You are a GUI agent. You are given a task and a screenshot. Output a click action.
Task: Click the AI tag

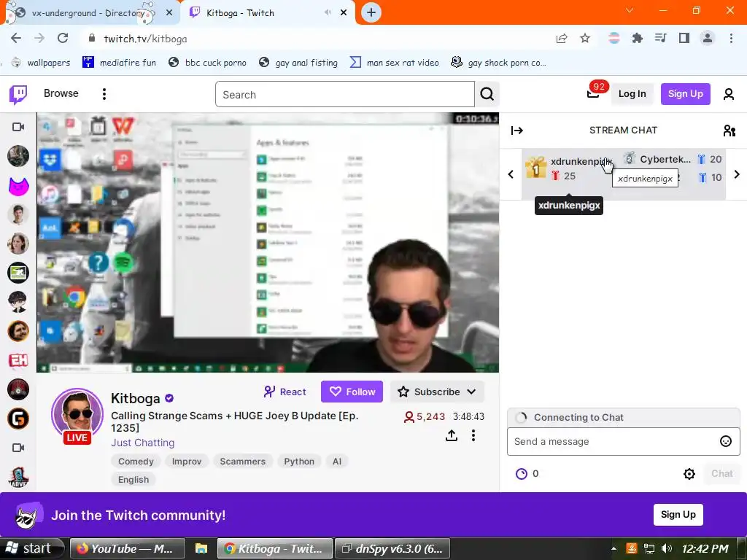[x=337, y=462]
